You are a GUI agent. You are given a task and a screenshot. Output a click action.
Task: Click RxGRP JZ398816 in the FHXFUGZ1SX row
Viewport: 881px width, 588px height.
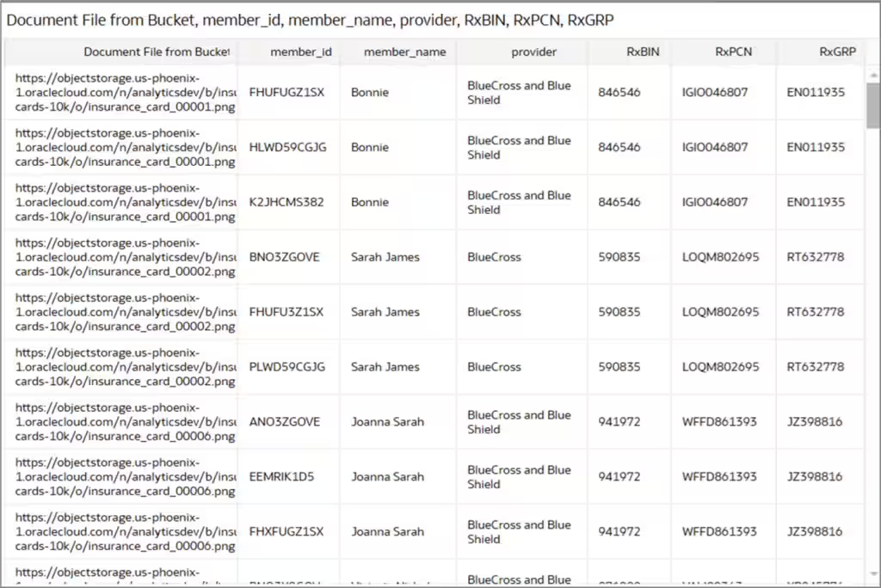click(815, 532)
